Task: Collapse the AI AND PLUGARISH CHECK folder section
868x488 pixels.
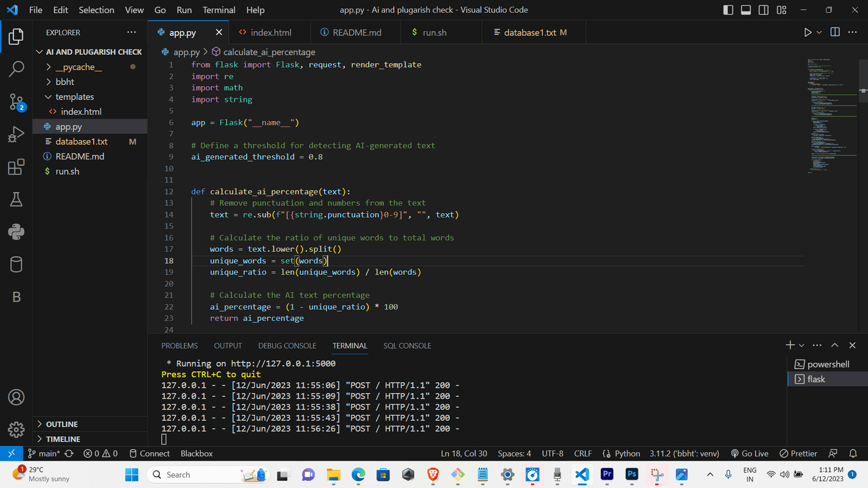Action: pos(90,52)
